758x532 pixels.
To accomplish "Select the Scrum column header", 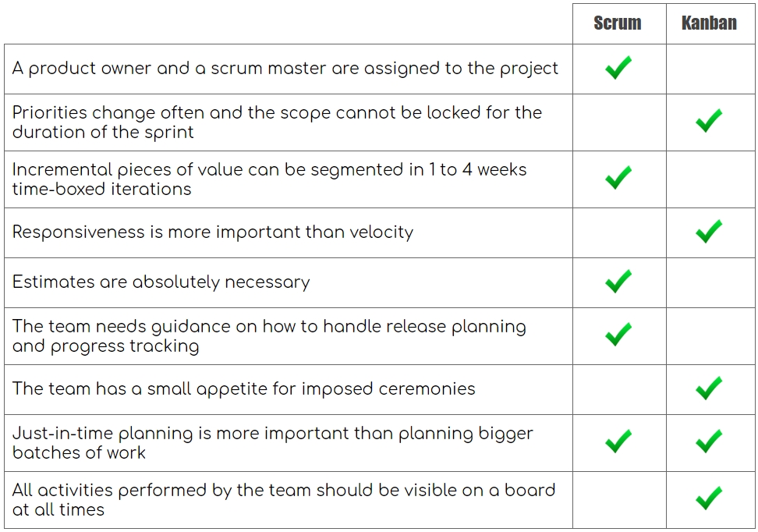I will click(x=618, y=23).
